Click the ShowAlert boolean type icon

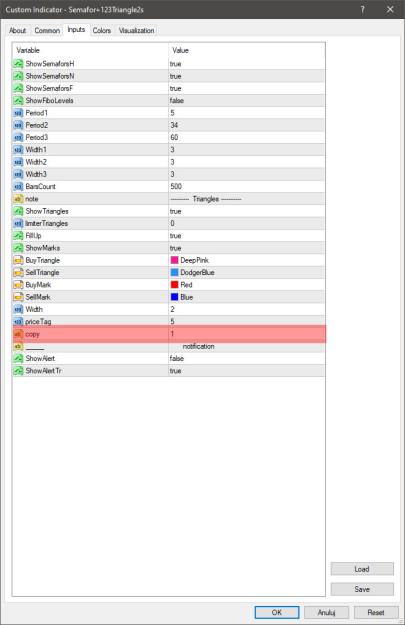click(x=18, y=358)
